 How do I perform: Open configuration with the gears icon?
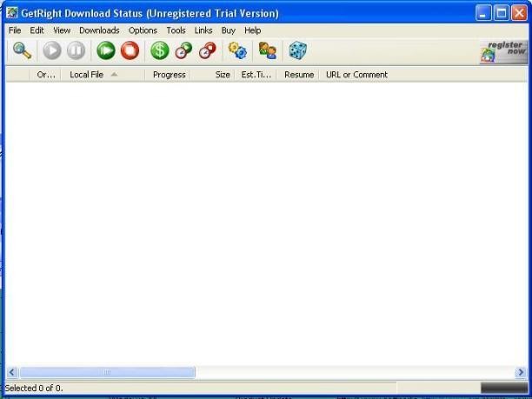tap(237, 50)
